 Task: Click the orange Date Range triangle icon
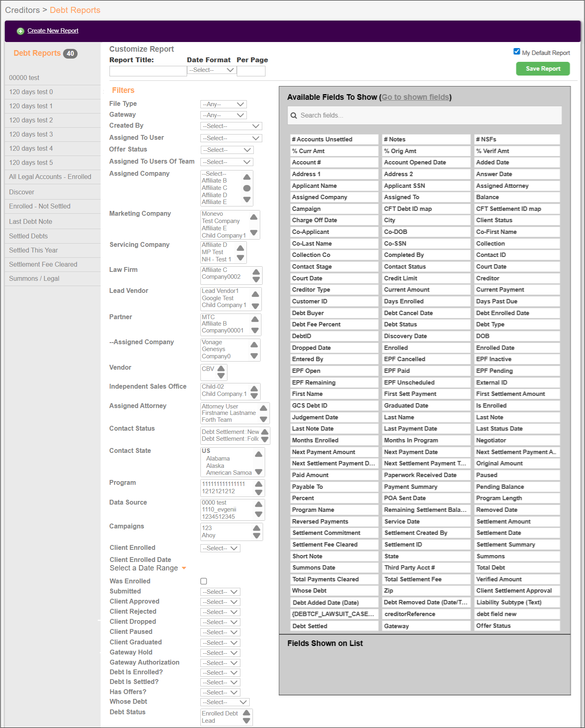click(184, 568)
